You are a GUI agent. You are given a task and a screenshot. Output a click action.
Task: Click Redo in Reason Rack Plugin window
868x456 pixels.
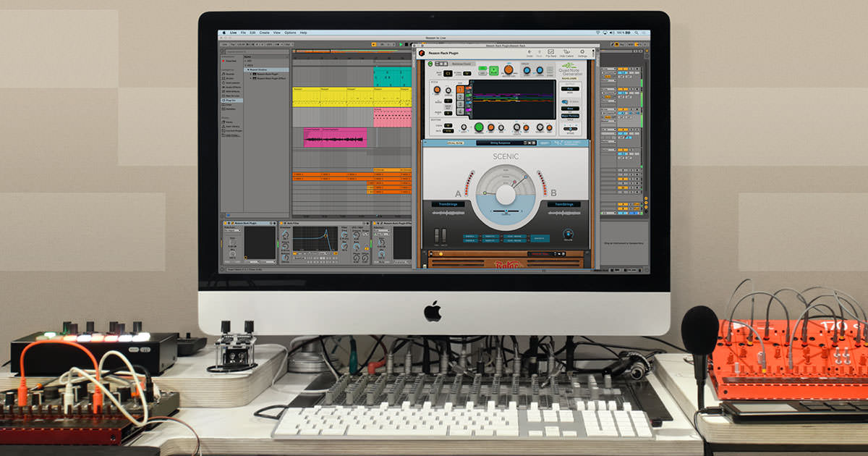point(540,53)
